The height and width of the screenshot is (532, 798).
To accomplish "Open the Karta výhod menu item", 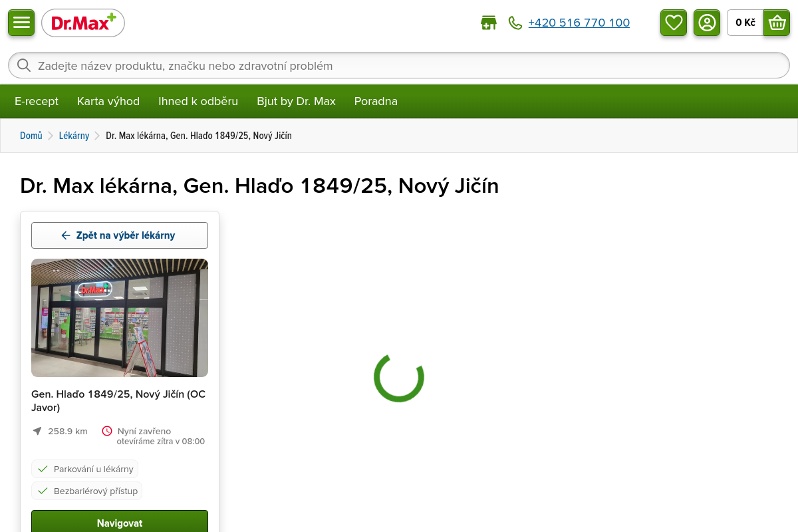I will click(108, 101).
